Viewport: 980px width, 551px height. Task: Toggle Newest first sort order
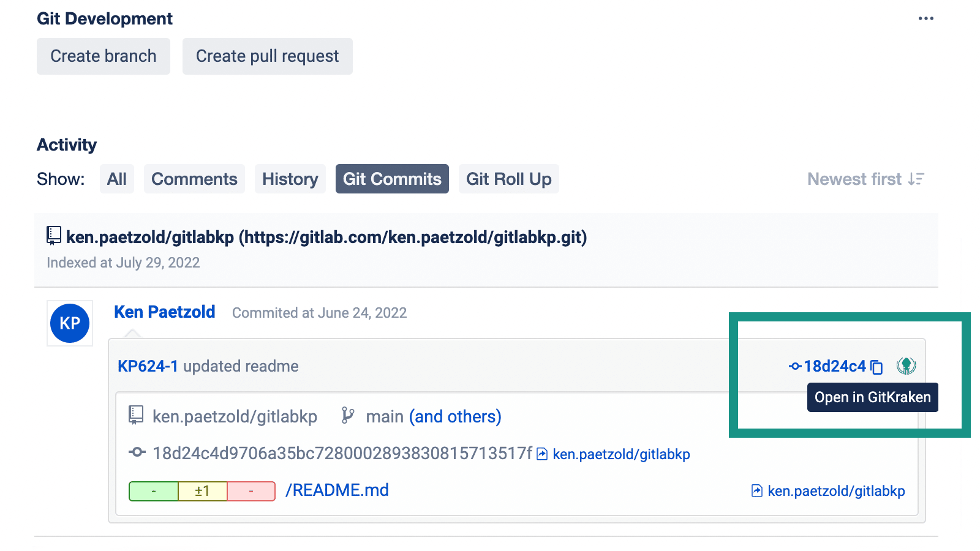tap(865, 179)
